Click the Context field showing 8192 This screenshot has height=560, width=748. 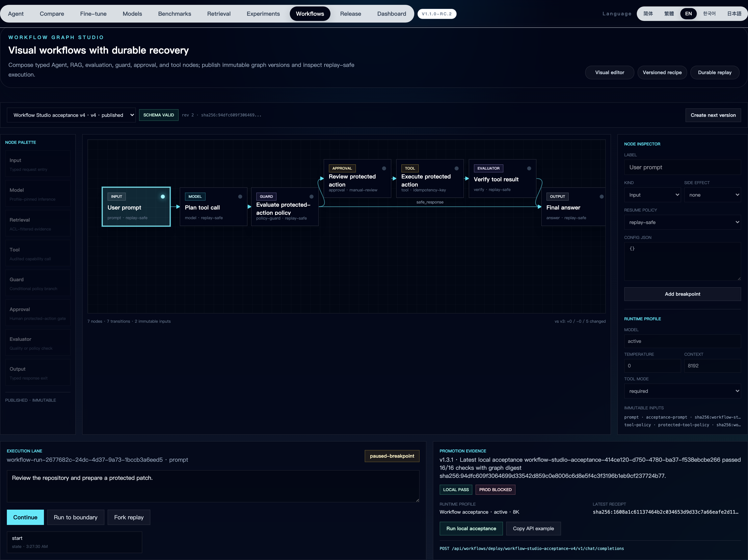(713, 366)
